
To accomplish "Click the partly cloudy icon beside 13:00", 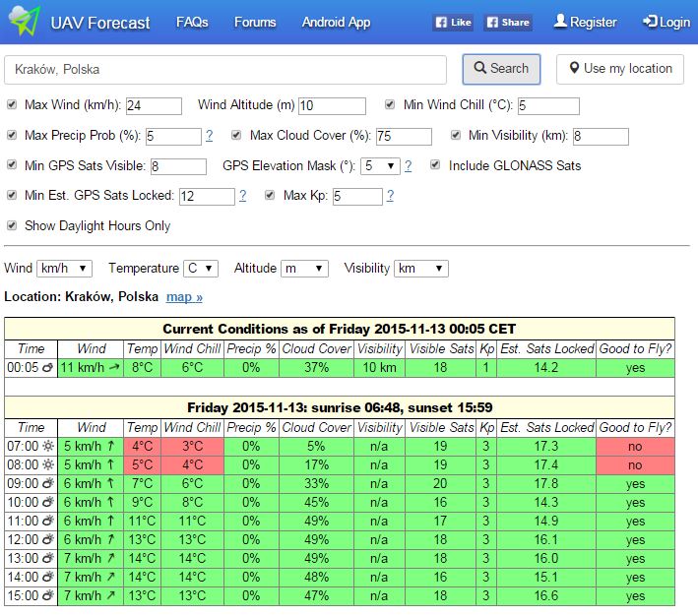I will click(x=48, y=558).
